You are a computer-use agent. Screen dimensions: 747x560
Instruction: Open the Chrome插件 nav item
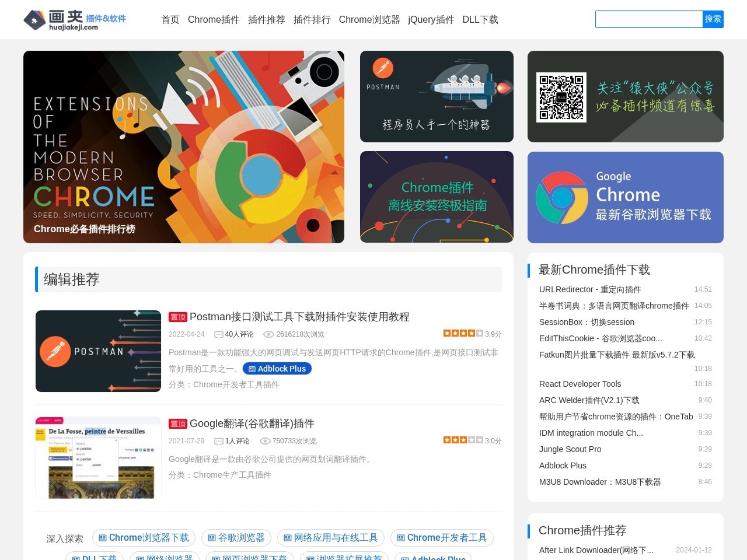pos(214,20)
